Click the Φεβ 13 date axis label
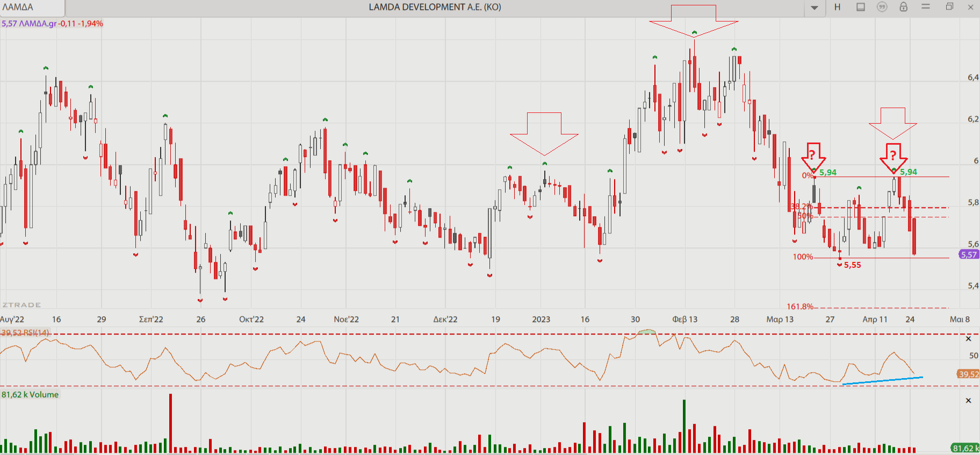980x455 pixels. tap(685, 319)
